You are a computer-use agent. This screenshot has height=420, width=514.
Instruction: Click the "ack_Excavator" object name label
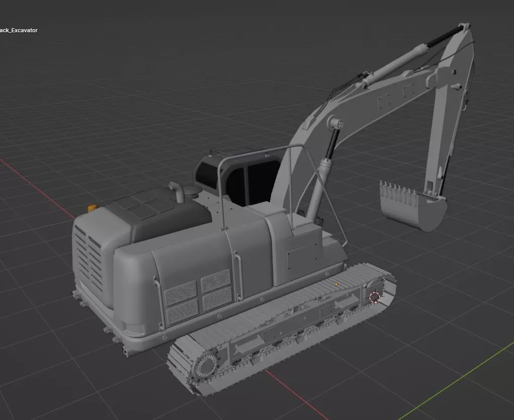[x=19, y=31]
